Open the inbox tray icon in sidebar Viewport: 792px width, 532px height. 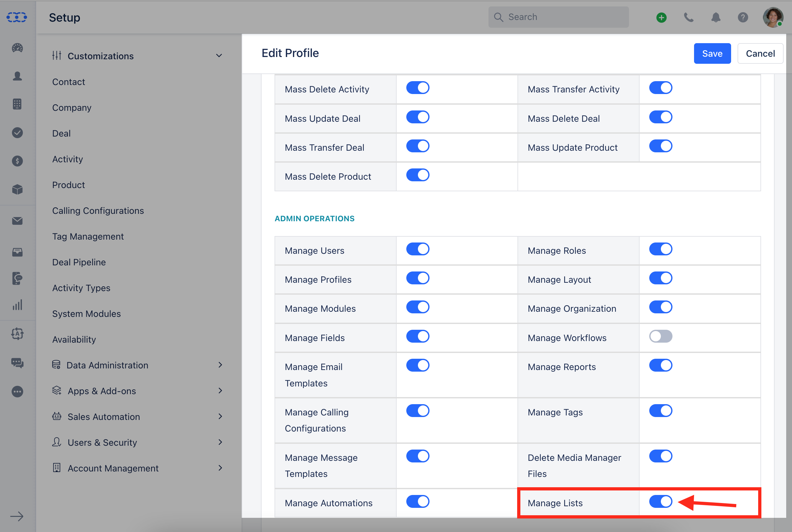coord(17,252)
